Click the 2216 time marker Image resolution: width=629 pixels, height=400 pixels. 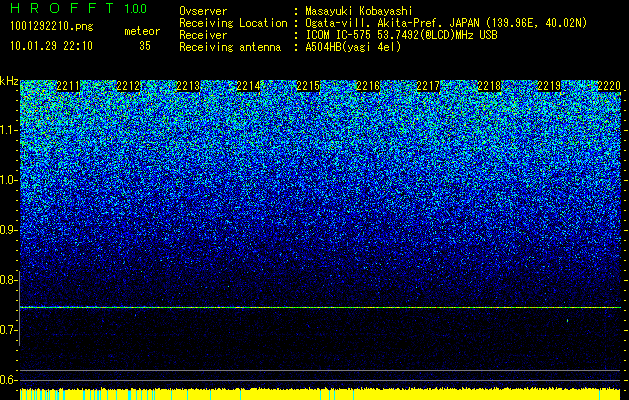[368, 86]
